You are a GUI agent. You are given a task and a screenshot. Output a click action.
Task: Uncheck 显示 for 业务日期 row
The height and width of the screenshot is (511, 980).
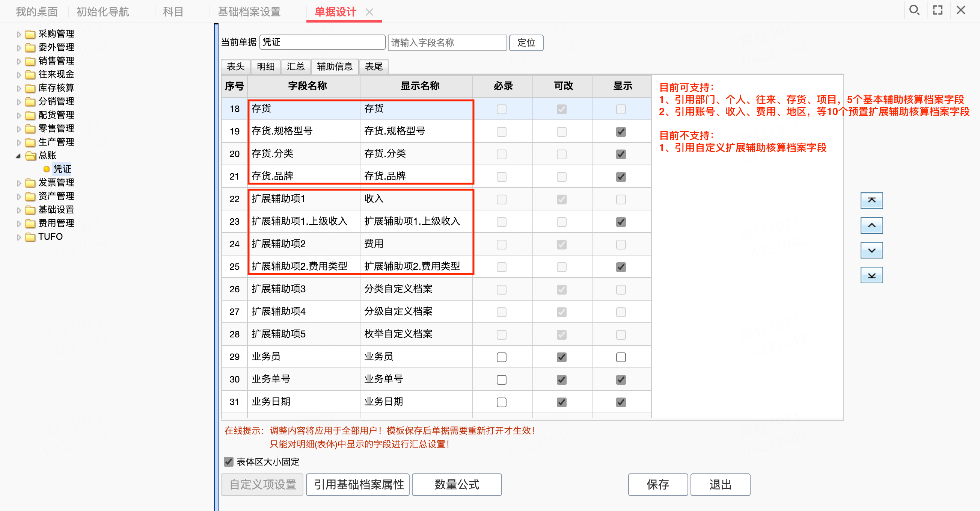pos(621,402)
